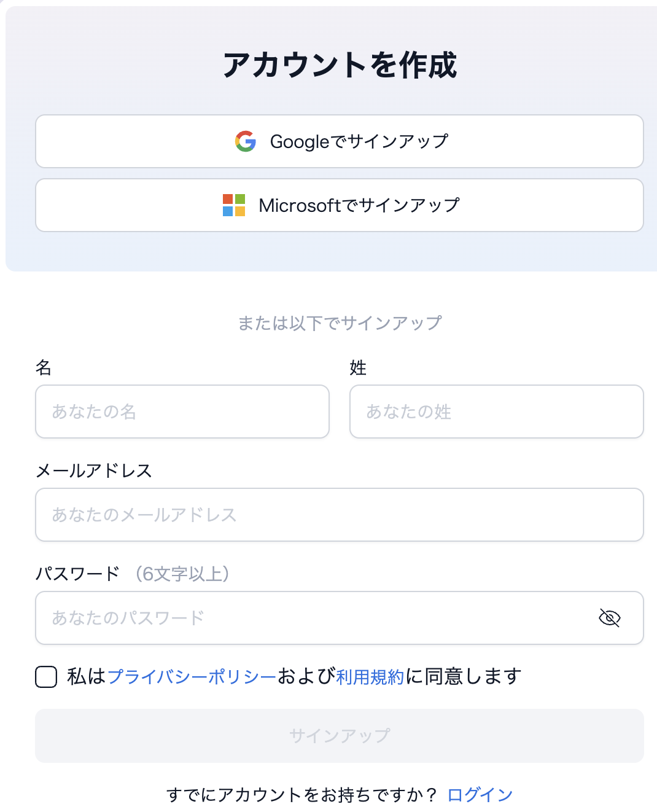Screen dimensions: 657x812
Task: Focus the あなたの姓 last name field
Action: point(496,412)
